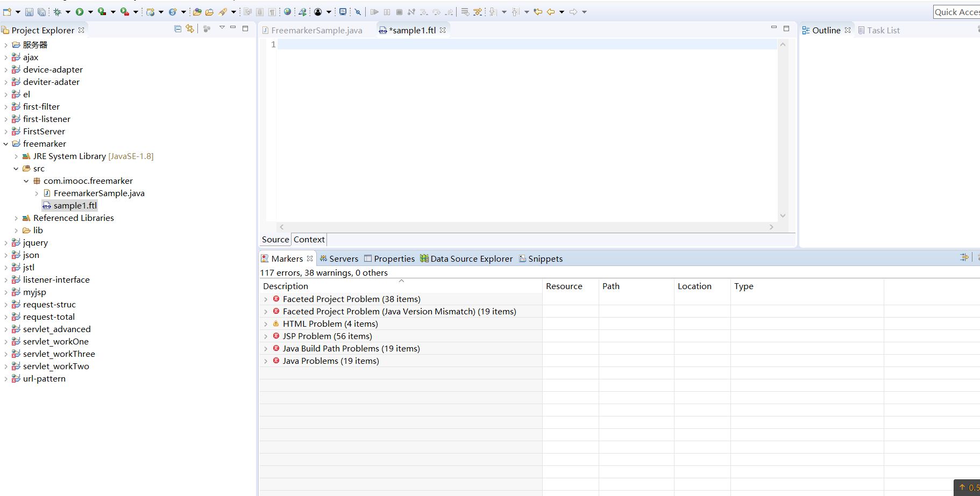The image size is (980, 496).
Task: Open the Snippets view tab
Action: pyautogui.click(x=541, y=259)
